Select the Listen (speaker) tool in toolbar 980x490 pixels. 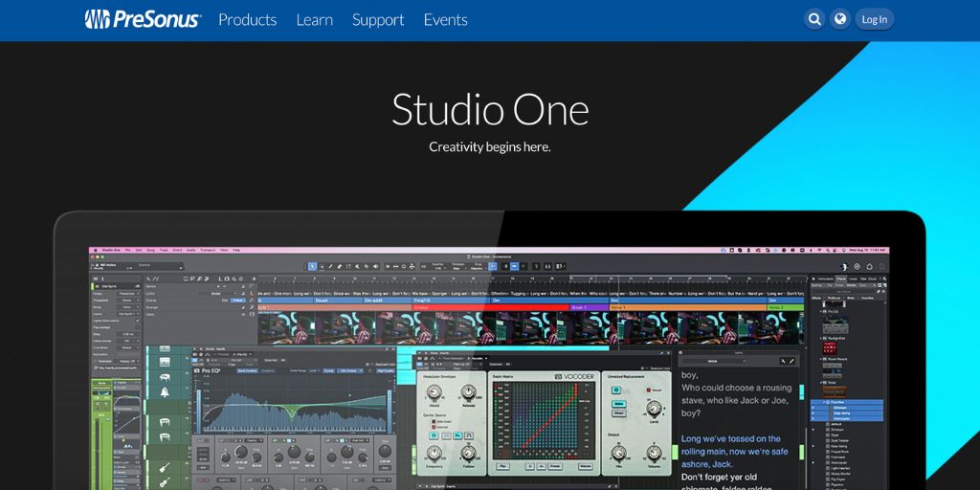(375, 266)
